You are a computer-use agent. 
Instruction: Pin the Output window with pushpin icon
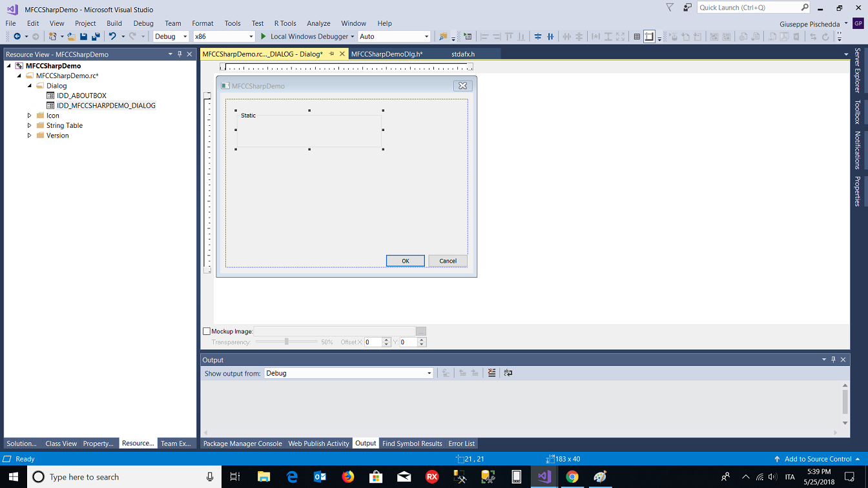point(833,360)
